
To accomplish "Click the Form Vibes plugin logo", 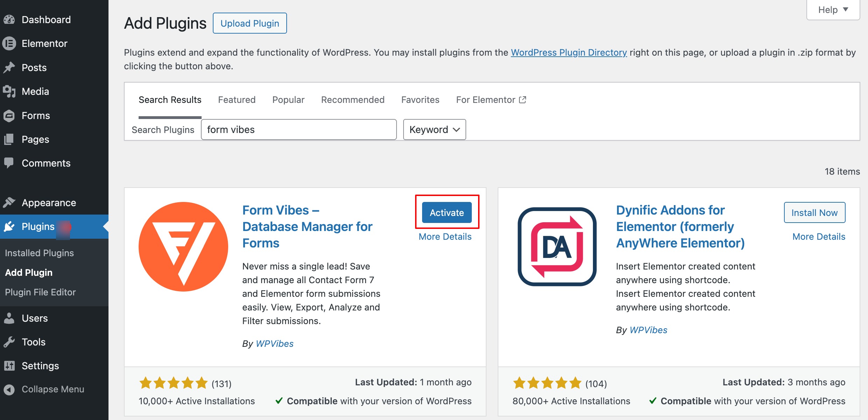I will click(x=183, y=247).
